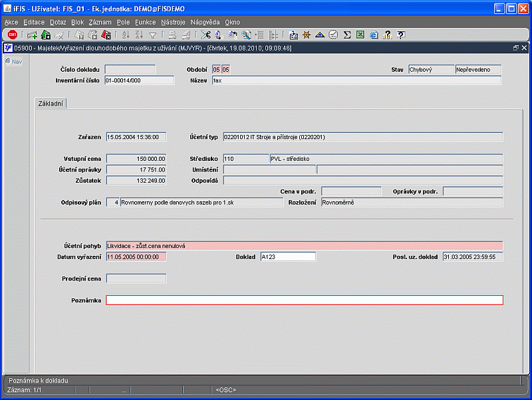Click the yellow triangle toolbar icon
This screenshot has width=532, height=400.
320,35
